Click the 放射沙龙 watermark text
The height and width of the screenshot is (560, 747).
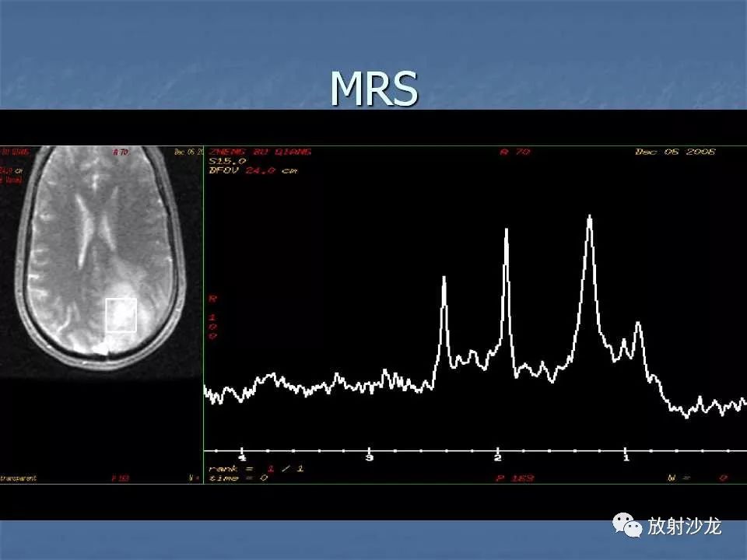[x=684, y=527]
